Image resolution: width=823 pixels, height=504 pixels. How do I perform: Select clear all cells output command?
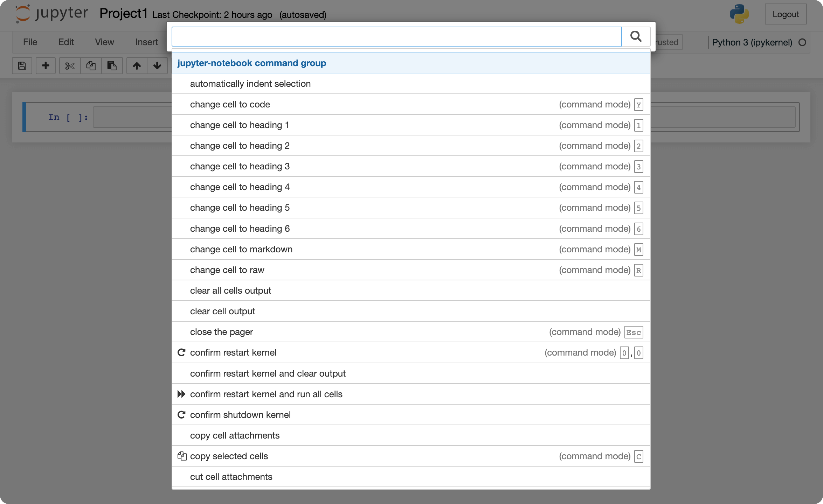230,290
